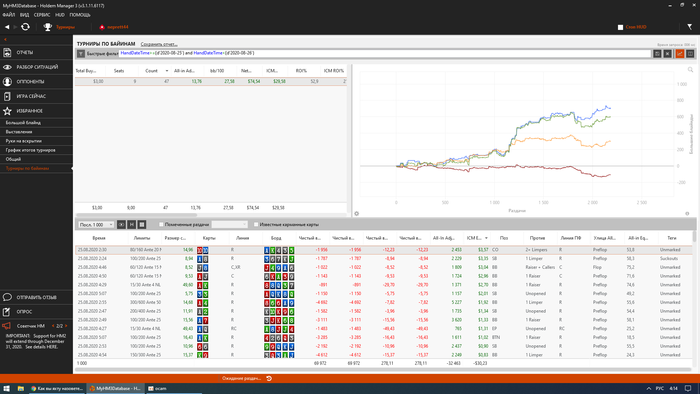Toggle the orange graph view icon
700x394 pixels.
pyautogui.click(x=680, y=54)
